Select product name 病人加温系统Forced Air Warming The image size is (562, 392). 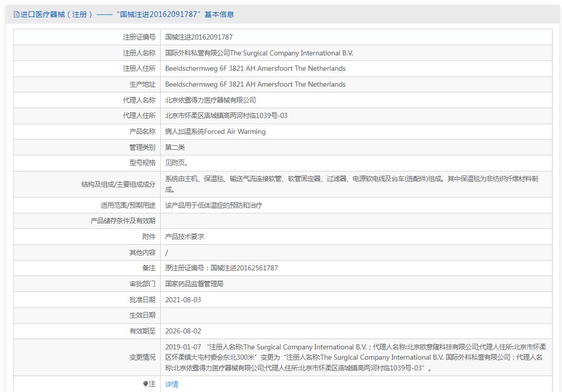point(216,131)
